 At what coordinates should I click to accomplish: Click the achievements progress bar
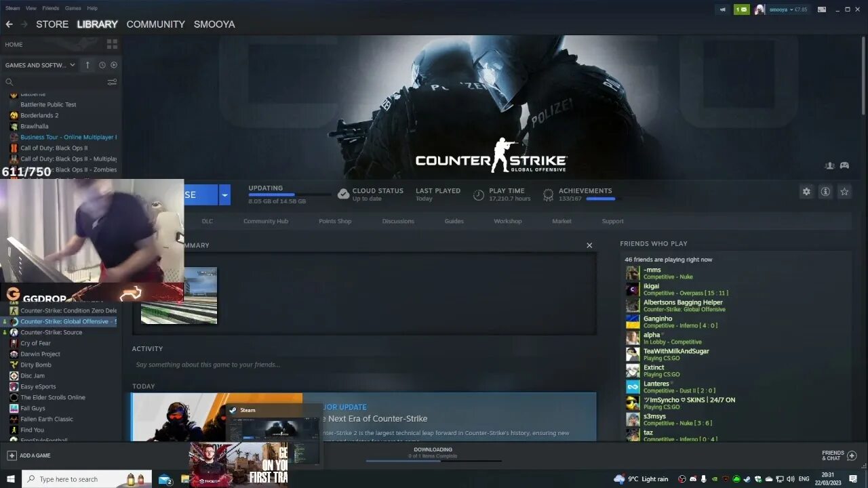(604, 199)
